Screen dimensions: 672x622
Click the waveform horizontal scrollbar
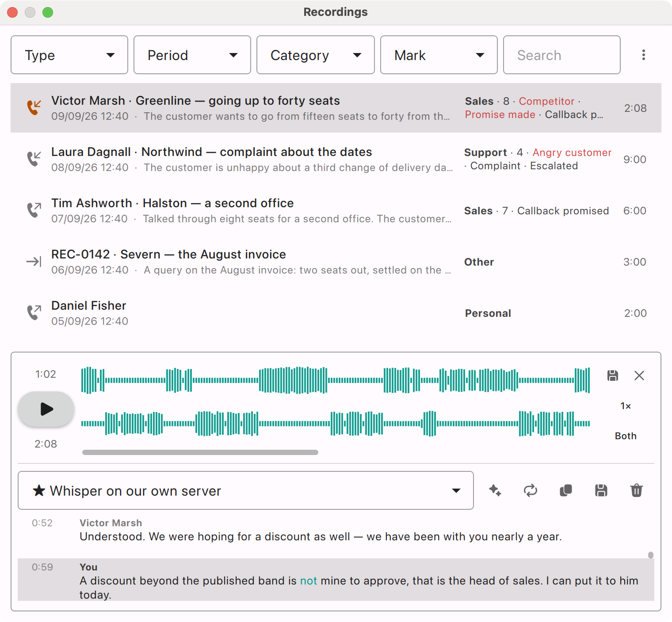[200, 452]
